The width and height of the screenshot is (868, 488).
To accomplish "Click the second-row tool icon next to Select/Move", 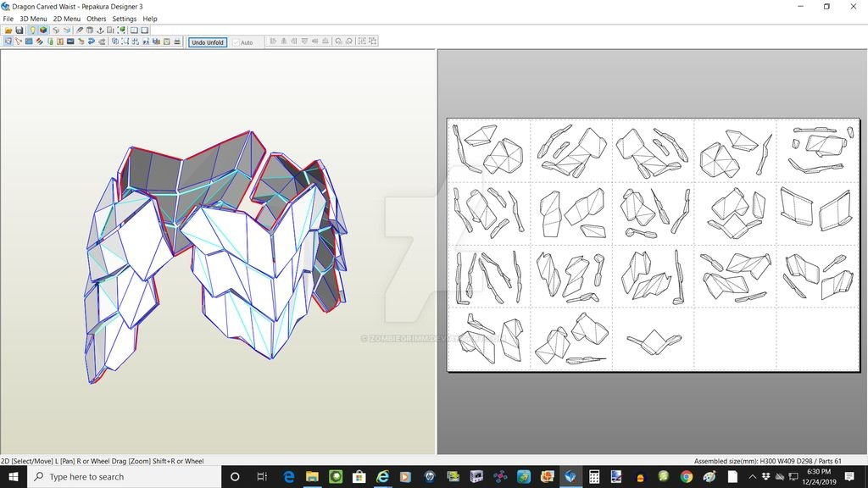I will (19, 42).
